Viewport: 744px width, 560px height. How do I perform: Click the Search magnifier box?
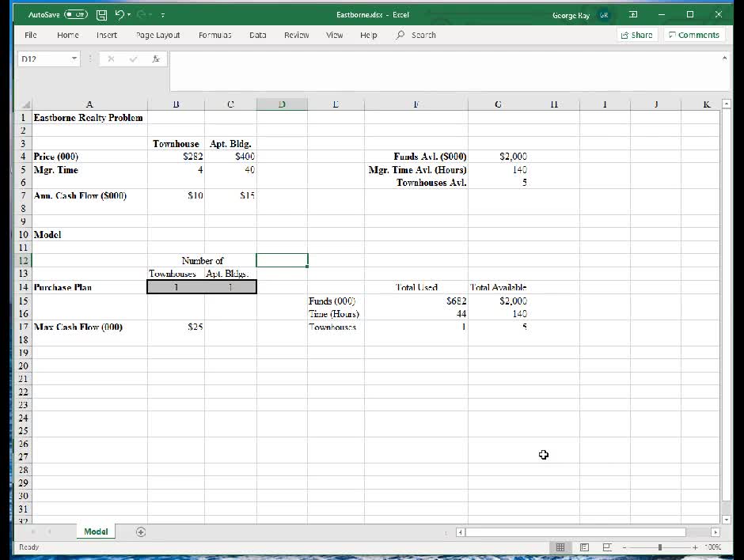(x=416, y=35)
